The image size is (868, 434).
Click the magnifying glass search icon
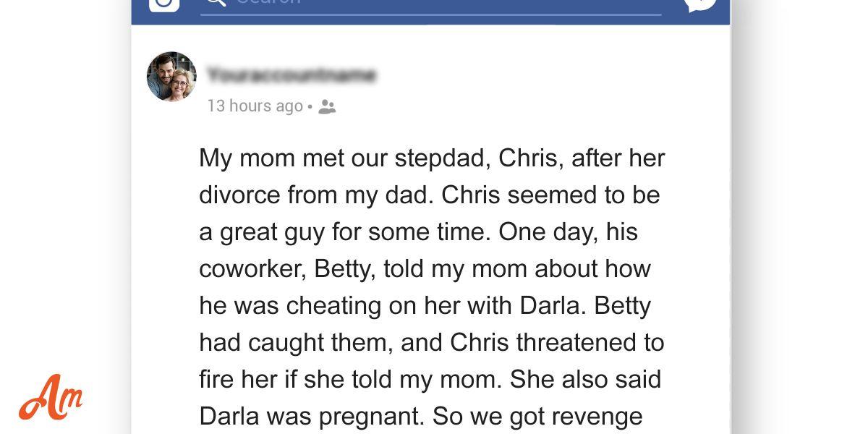(216, 3)
